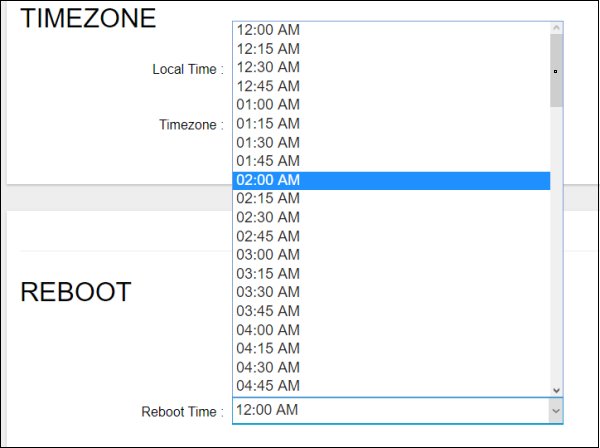Select 04:00 AM option
The image size is (600, 448).
(x=391, y=330)
